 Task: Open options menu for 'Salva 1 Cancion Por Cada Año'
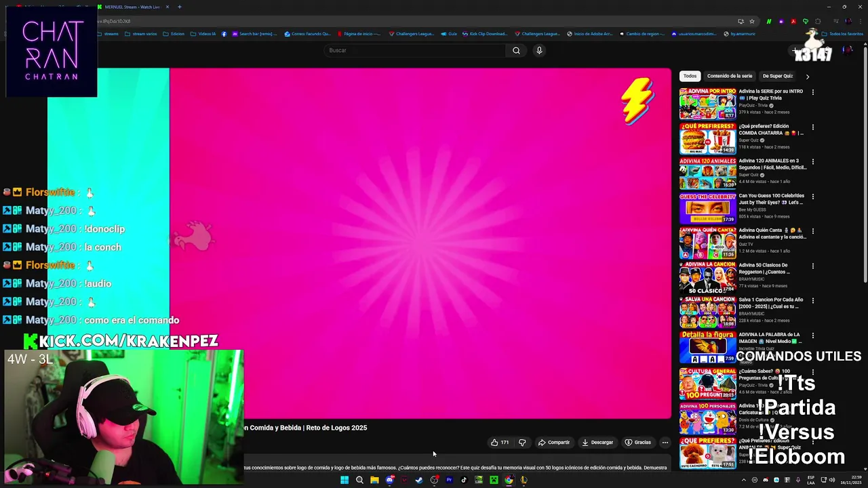[x=812, y=300]
